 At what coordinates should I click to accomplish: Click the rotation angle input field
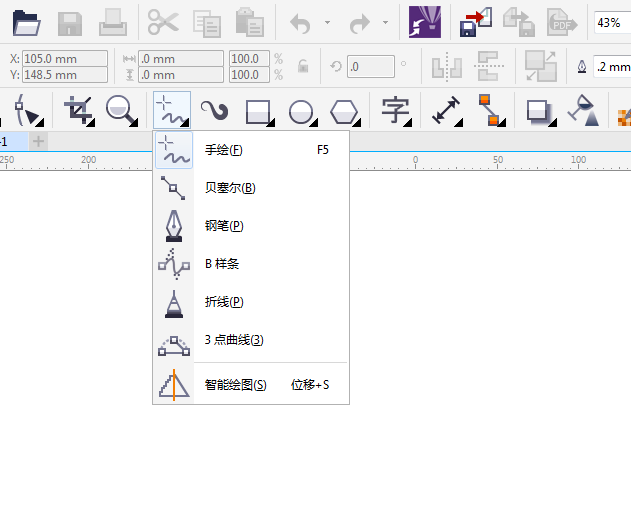(x=371, y=66)
